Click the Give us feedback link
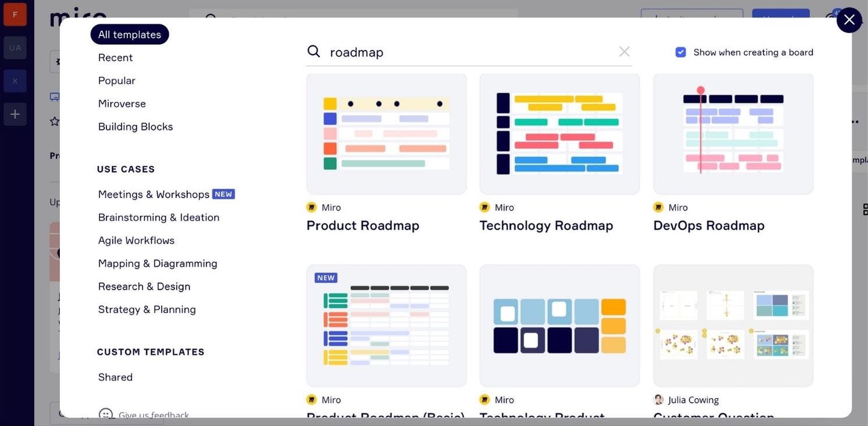Screen dimensions: 868x426 click(x=153, y=414)
